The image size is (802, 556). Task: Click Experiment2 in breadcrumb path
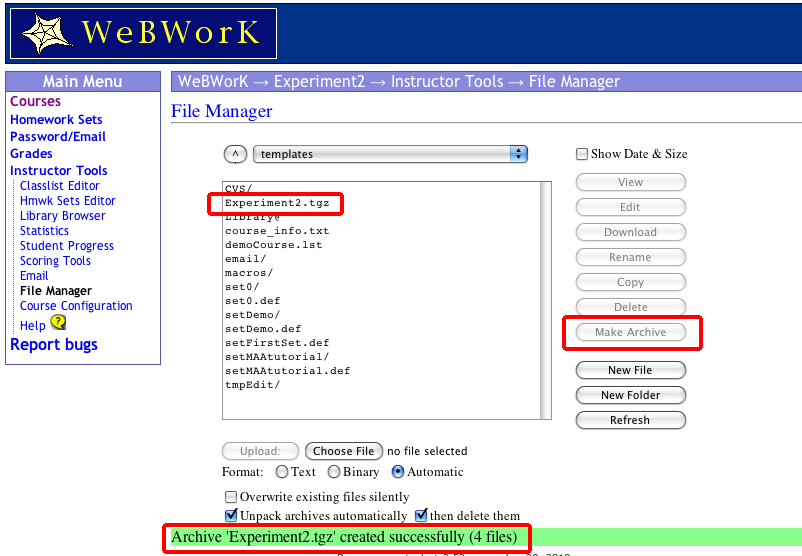[319, 81]
